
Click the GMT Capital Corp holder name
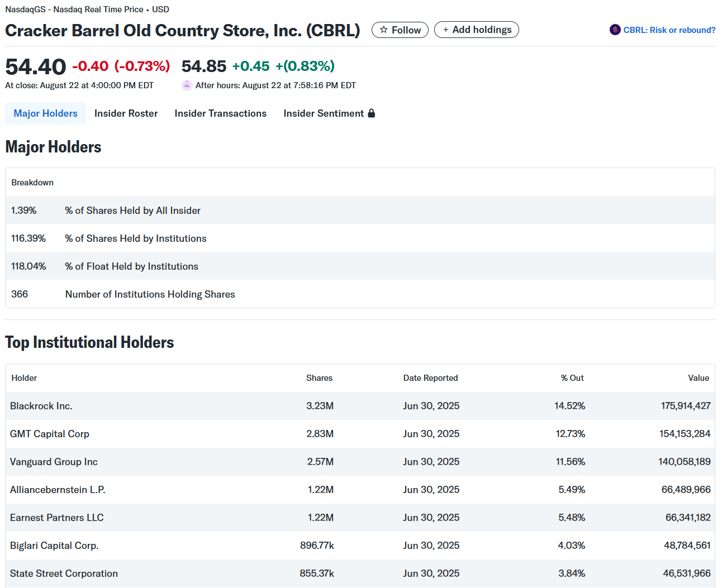coord(50,434)
